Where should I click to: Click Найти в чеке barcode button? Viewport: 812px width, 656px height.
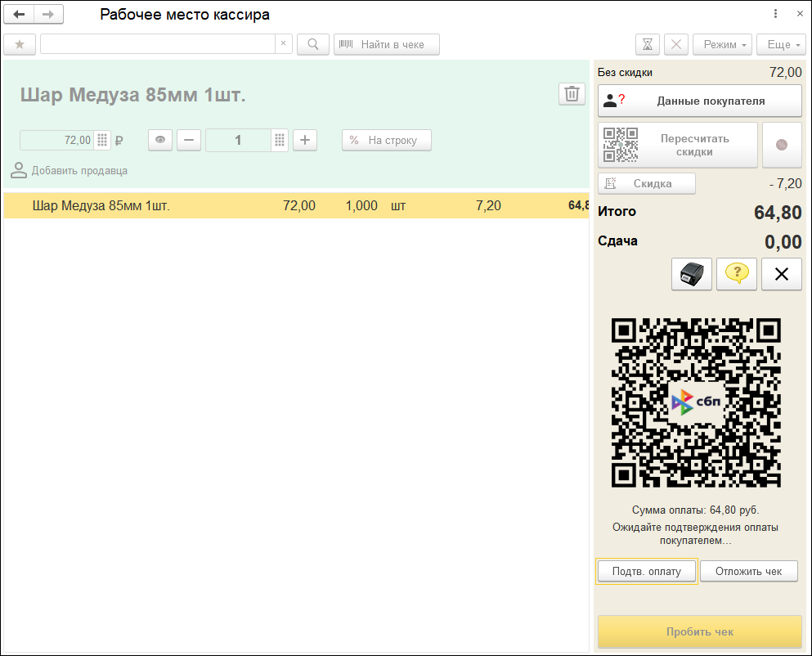(x=386, y=44)
